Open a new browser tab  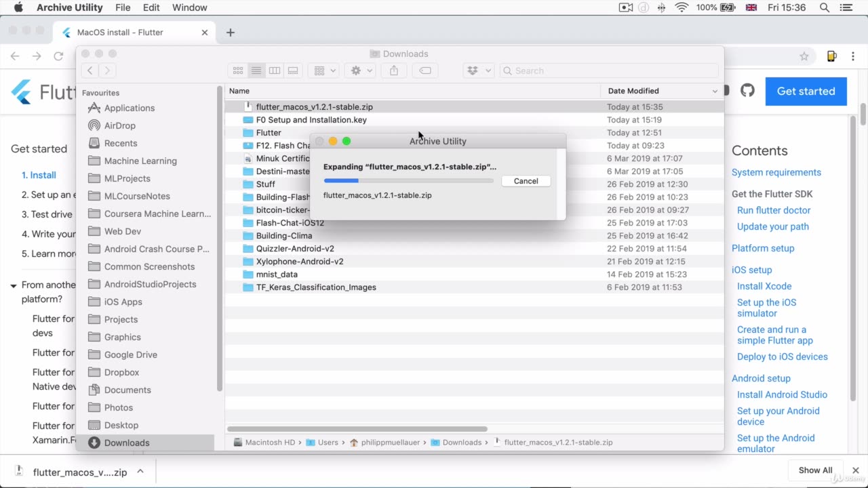coord(231,33)
